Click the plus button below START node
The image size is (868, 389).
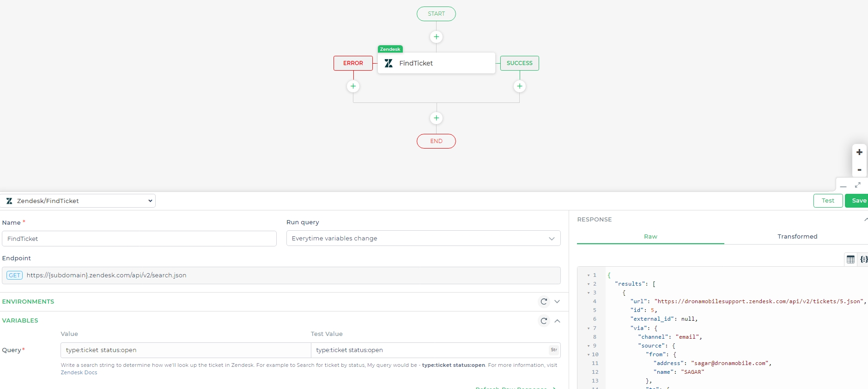click(x=436, y=37)
